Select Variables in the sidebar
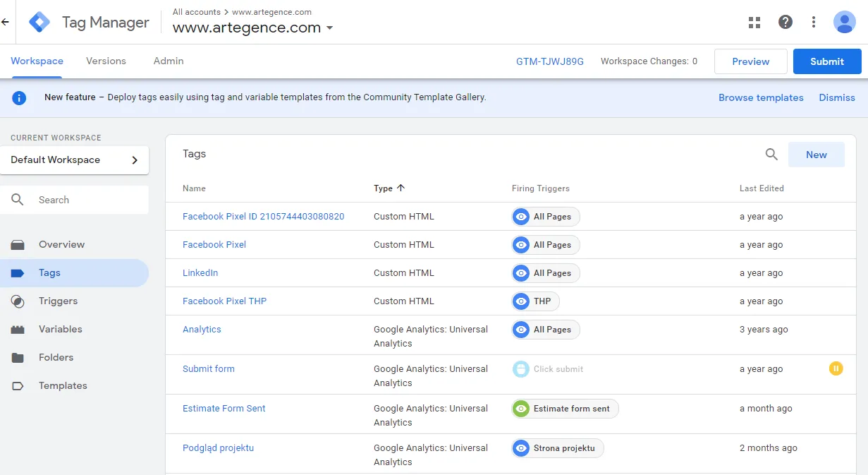The width and height of the screenshot is (868, 475). pos(60,330)
